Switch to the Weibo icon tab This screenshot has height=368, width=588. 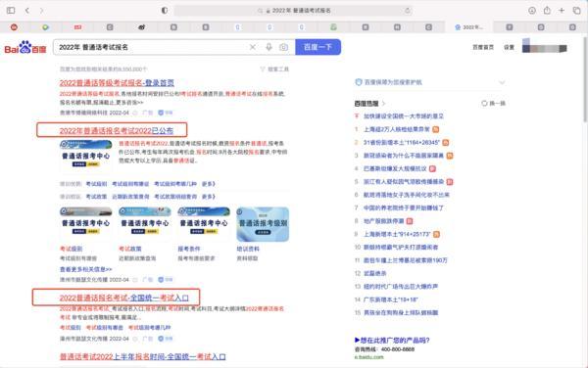(x=142, y=27)
